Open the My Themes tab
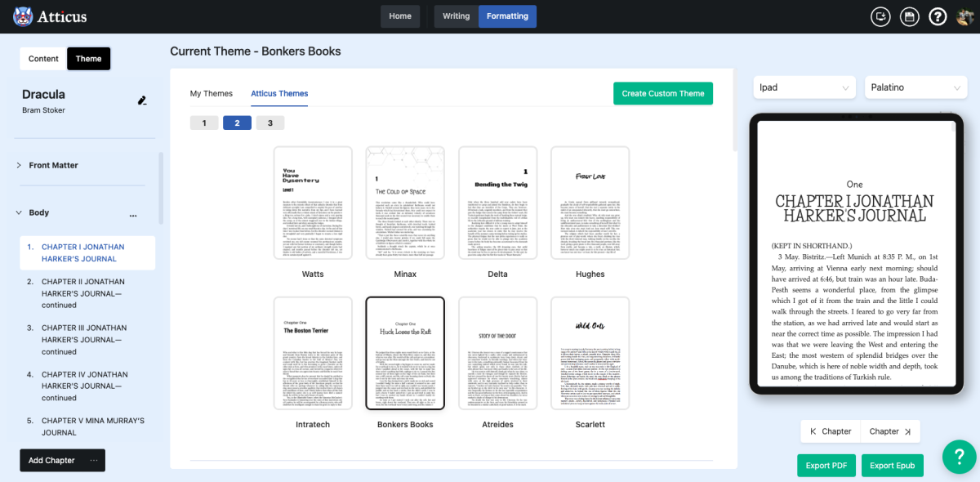The height and width of the screenshot is (482, 980). click(x=212, y=93)
